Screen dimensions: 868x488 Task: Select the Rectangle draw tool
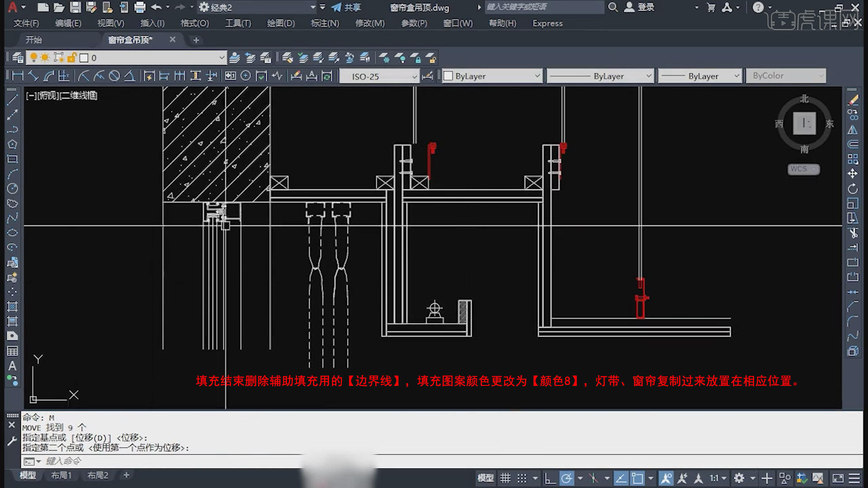pyautogui.click(x=12, y=159)
